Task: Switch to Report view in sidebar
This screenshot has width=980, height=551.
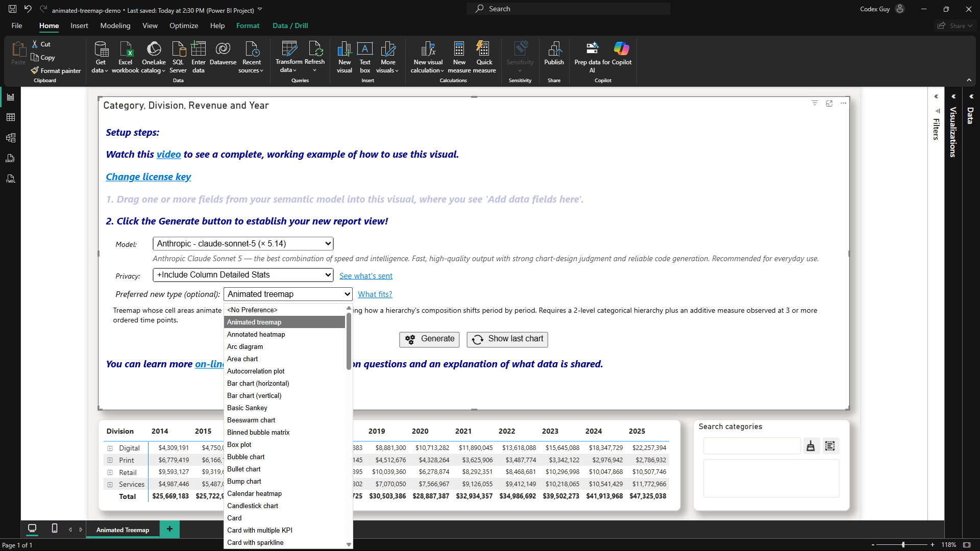Action: pos(11,97)
